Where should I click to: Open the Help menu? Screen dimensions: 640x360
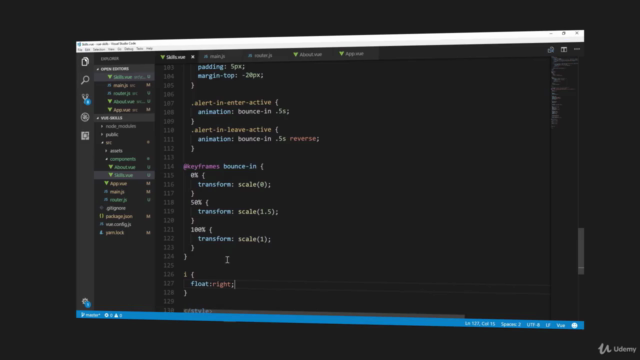coord(149,49)
